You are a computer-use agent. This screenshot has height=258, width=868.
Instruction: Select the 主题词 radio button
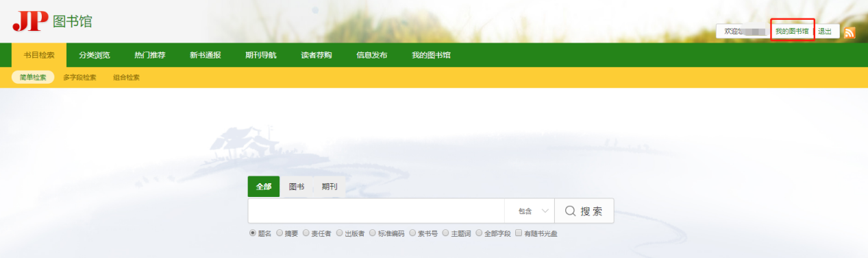coord(445,233)
